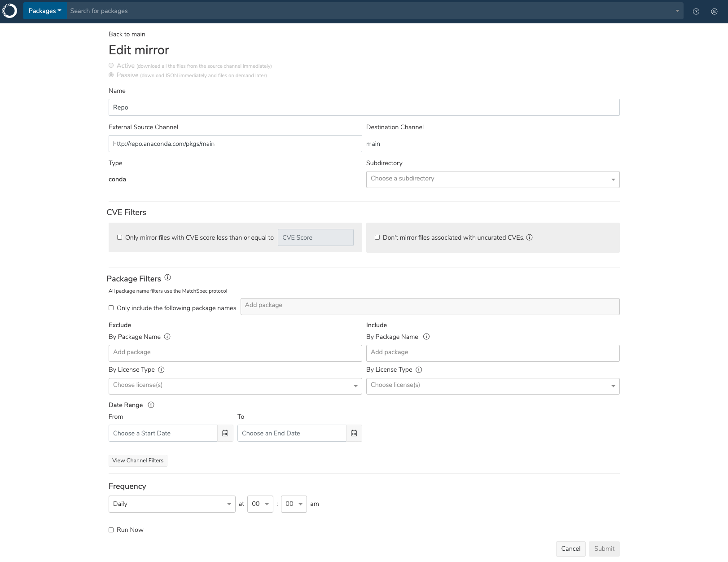The width and height of the screenshot is (728, 562).
Task: Open the hour dropdown showing 00
Action: click(x=260, y=504)
